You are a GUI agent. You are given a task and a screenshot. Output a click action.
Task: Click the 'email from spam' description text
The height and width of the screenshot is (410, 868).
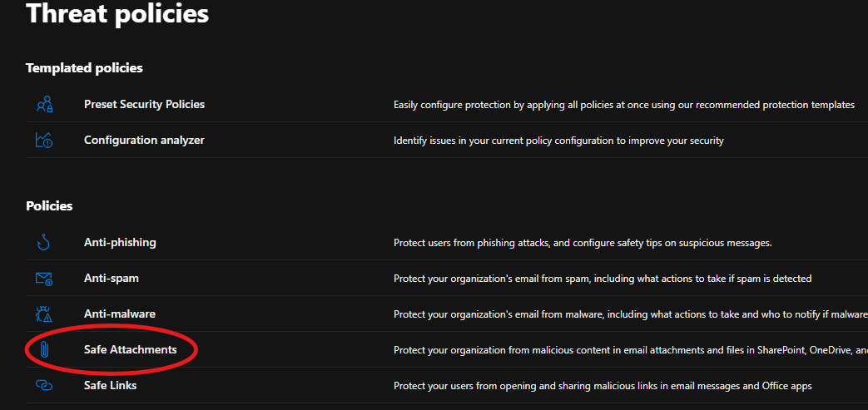pyautogui.click(x=602, y=279)
